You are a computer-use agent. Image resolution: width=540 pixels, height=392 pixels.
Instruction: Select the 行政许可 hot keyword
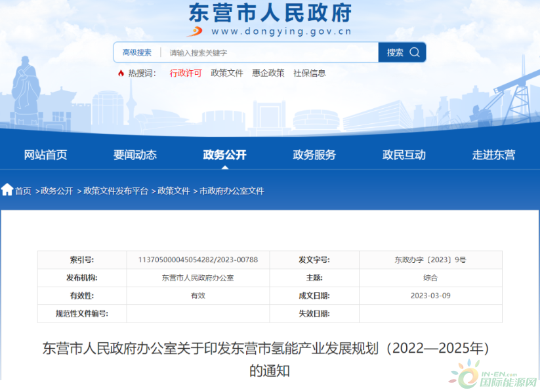click(x=186, y=73)
